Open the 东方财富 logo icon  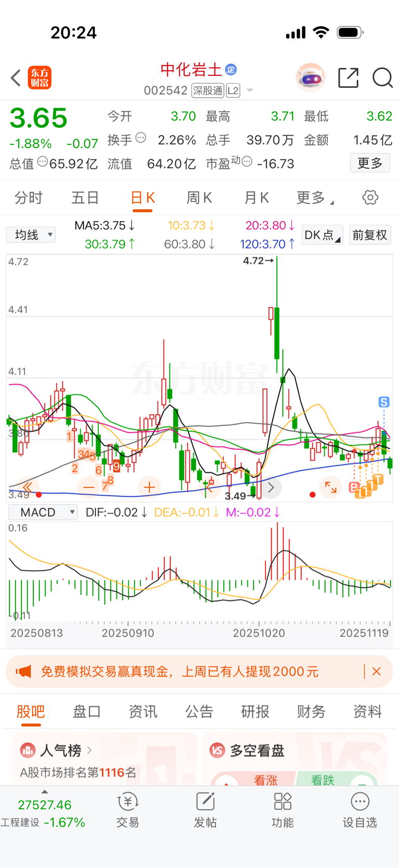click(x=39, y=78)
